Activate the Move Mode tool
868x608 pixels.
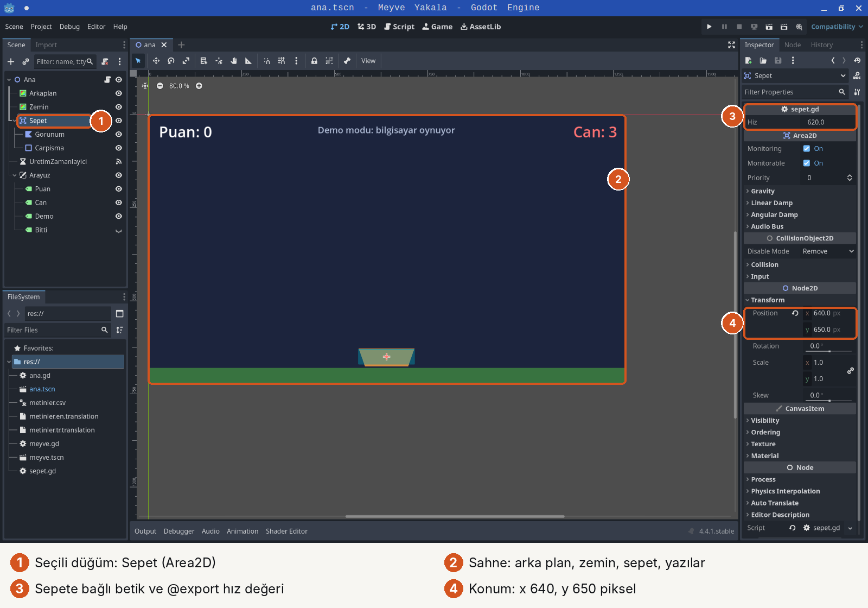pyautogui.click(x=156, y=61)
